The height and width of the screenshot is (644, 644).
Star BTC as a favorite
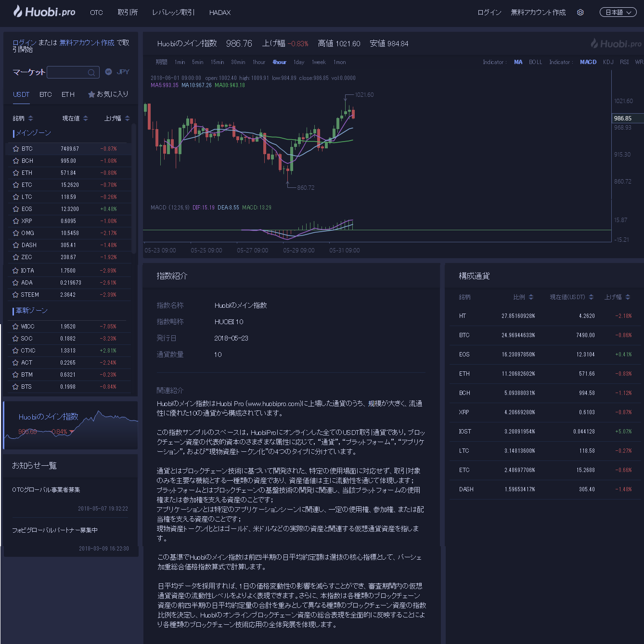16,149
